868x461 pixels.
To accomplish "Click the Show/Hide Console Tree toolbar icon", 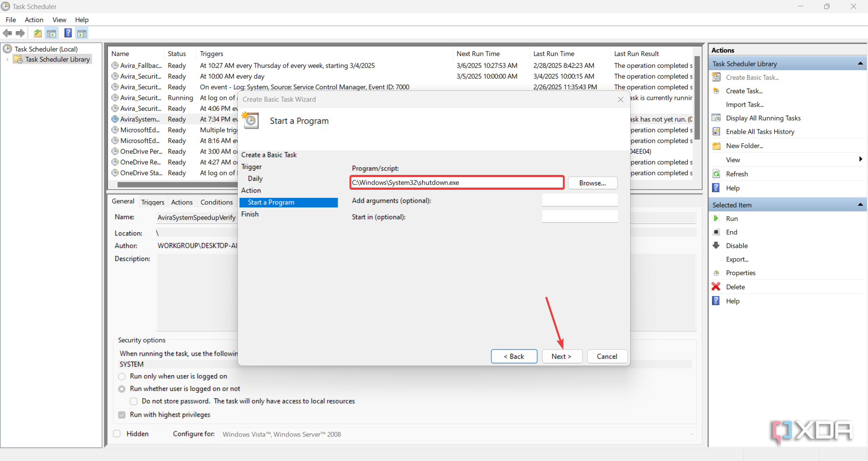I will pos(52,33).
